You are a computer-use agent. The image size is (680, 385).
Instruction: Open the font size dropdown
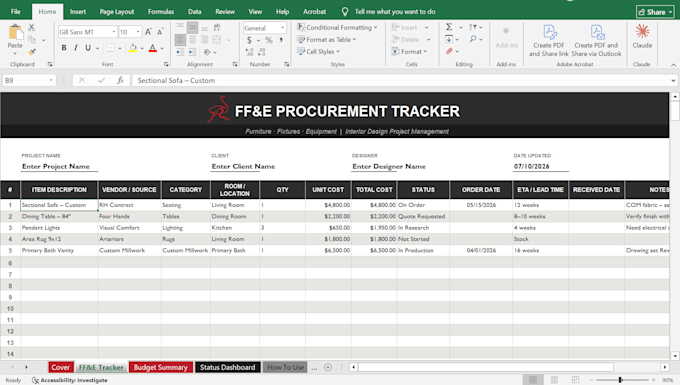(x=138, y=32)
